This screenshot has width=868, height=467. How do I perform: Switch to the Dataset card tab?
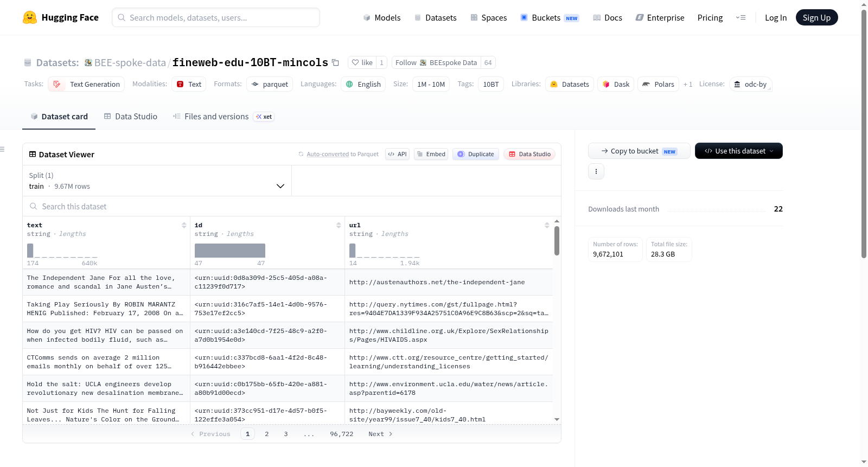(59, 117)
